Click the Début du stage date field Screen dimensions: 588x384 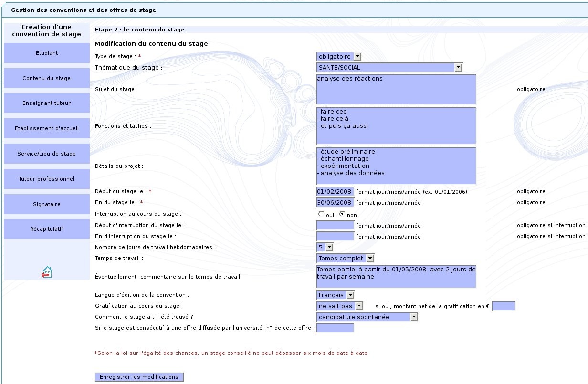(335, 192)
